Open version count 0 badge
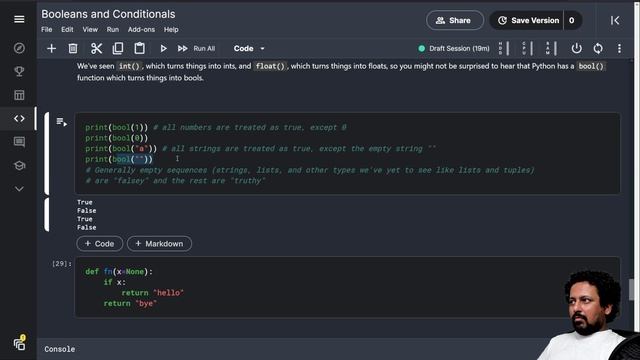 [572, 20]
